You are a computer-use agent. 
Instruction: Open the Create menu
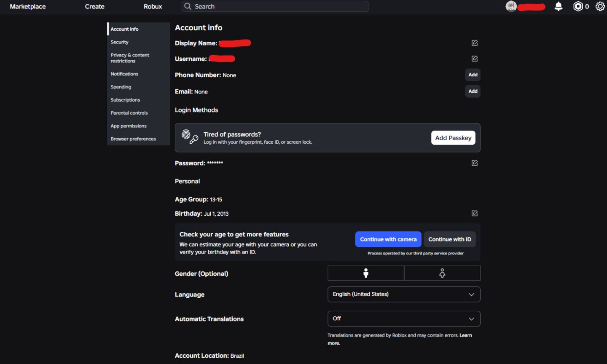coord(94,6)
